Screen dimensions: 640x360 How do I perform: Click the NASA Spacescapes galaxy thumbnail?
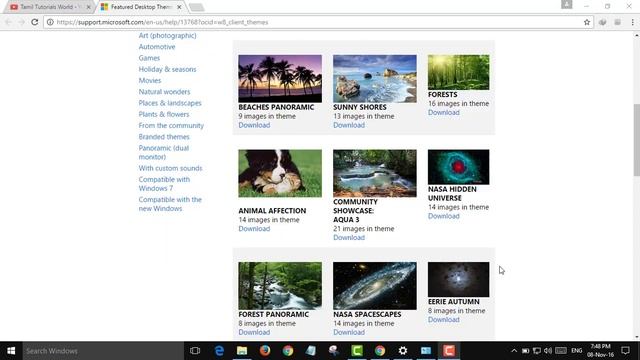(x=375, y=286)
